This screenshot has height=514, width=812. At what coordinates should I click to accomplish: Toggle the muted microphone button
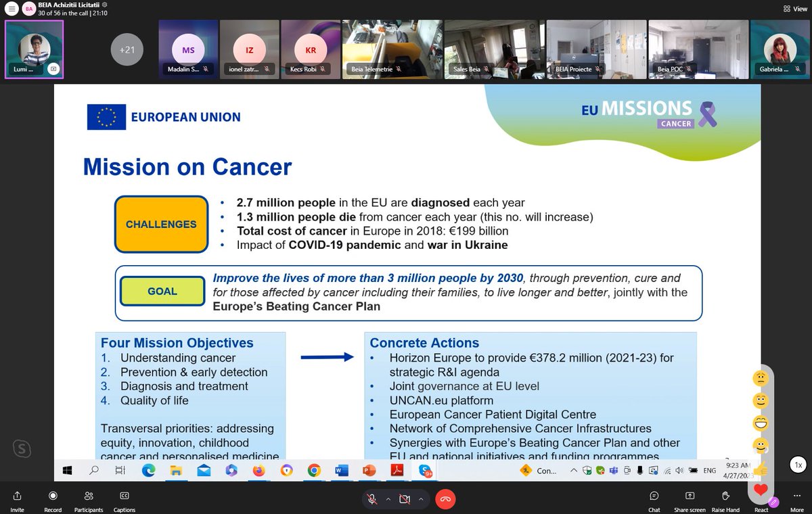click(x=371, y=499)
